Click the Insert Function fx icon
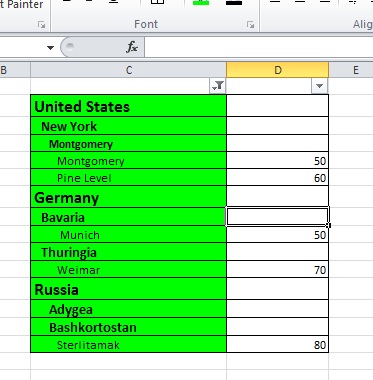The width and height of the screenshot is (373, 380). pyautogui.click(x=132, y=47)
